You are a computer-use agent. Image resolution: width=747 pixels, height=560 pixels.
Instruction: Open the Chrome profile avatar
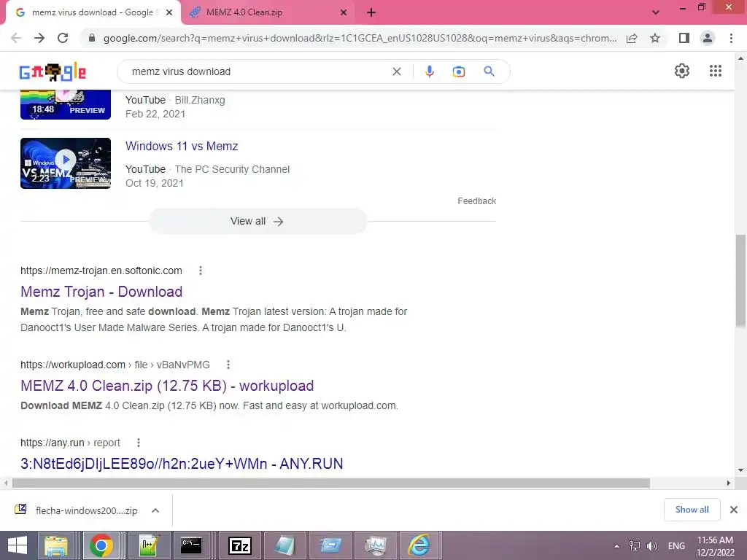tap(708, 38)
